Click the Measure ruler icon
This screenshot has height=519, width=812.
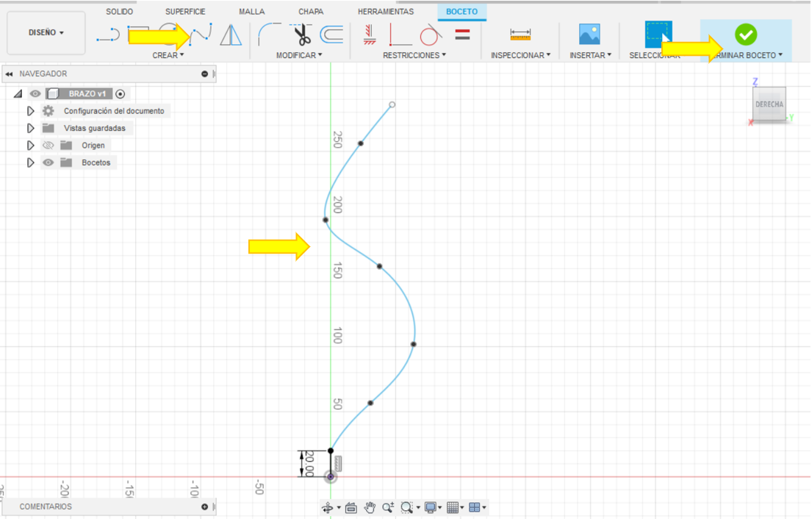(520, 35)
